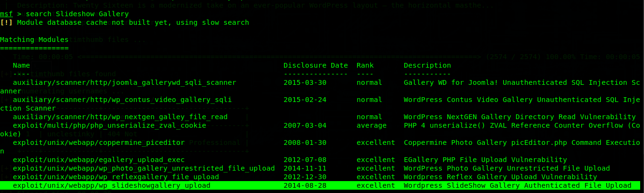Click 'EGallery PHP File Upload Vulnerability' description

485,160
